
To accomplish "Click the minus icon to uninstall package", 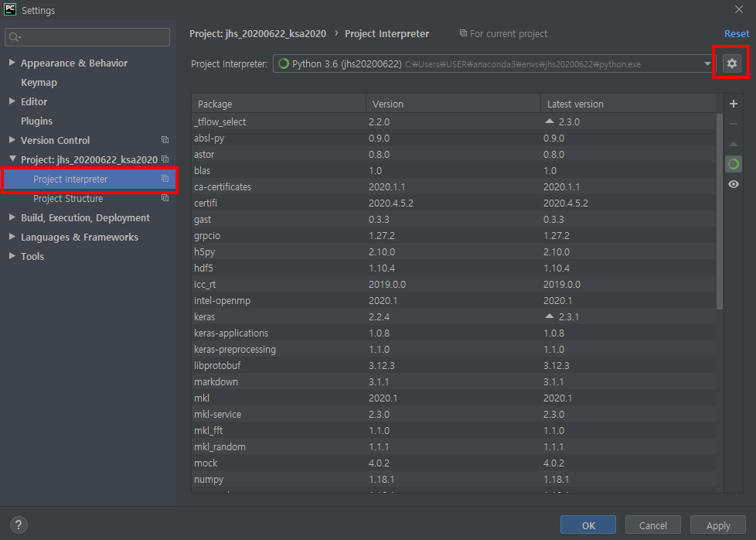I will coord(734,124).
